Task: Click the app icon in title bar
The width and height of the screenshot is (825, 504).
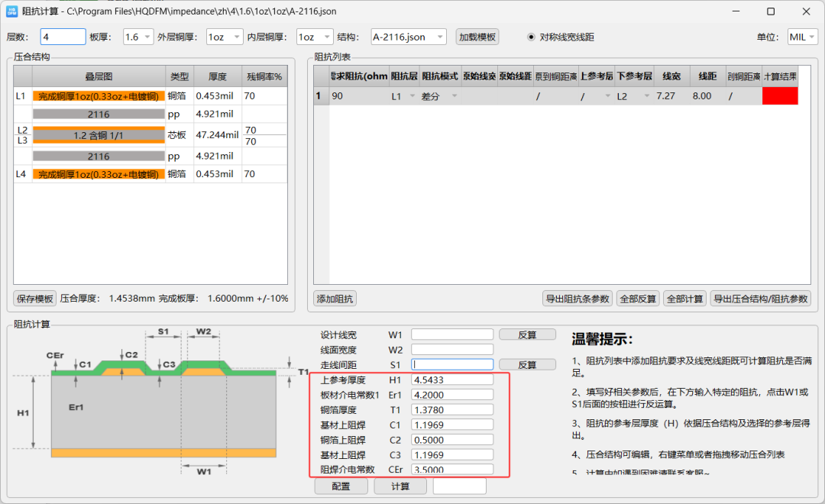Action: (x=11, y=11)
